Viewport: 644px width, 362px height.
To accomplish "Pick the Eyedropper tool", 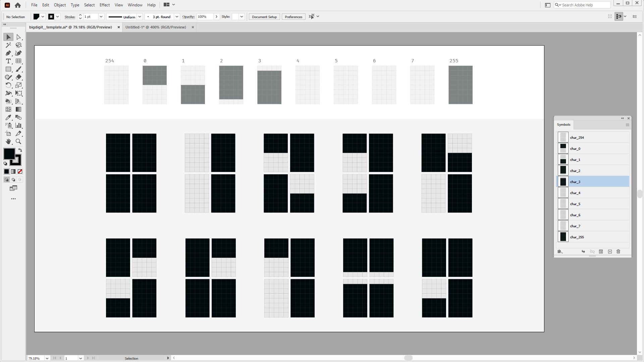I will [x=8, y=117].
